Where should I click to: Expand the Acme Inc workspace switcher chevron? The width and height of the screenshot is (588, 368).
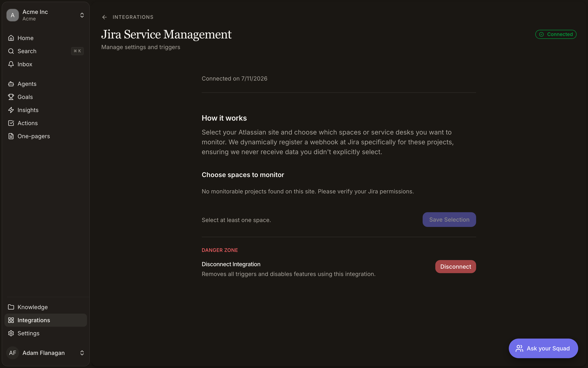pyautogui.click(x=82, y=15)
